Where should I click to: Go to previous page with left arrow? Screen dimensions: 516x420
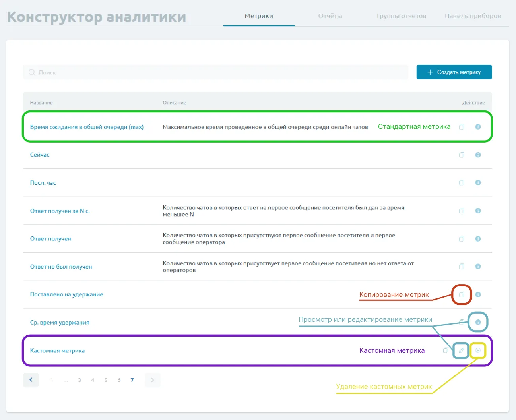click(31, 380)
